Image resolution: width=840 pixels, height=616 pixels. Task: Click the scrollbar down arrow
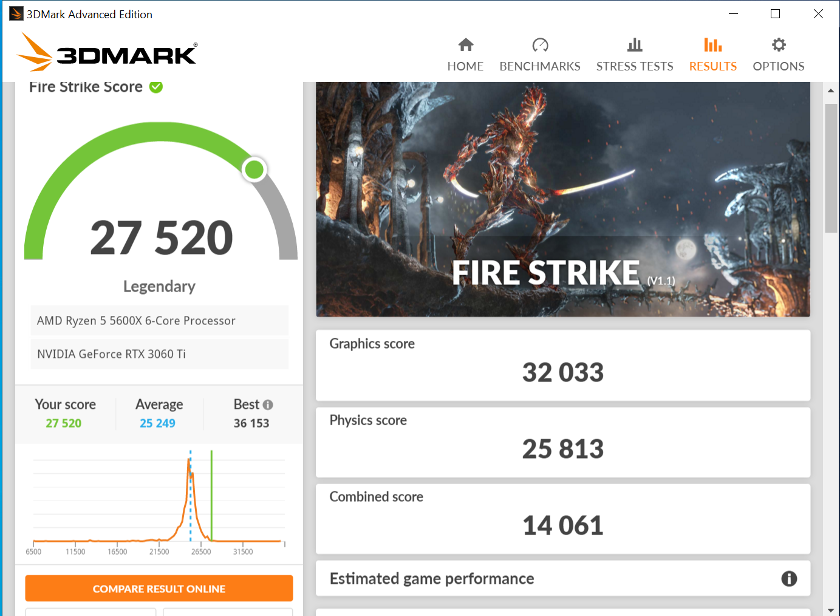tap(831, 609)
